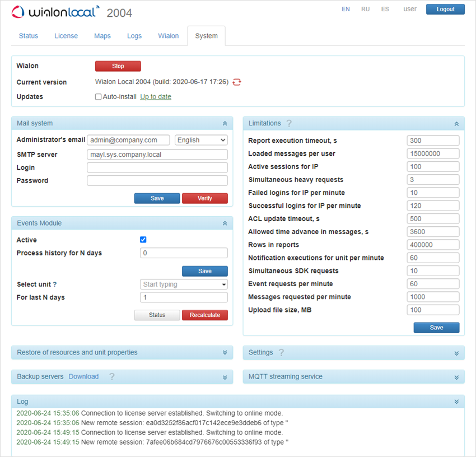Edit Notification executions for unit per minute field
Image resolution: width=476 pixels, height=457 pixels.
433,258
